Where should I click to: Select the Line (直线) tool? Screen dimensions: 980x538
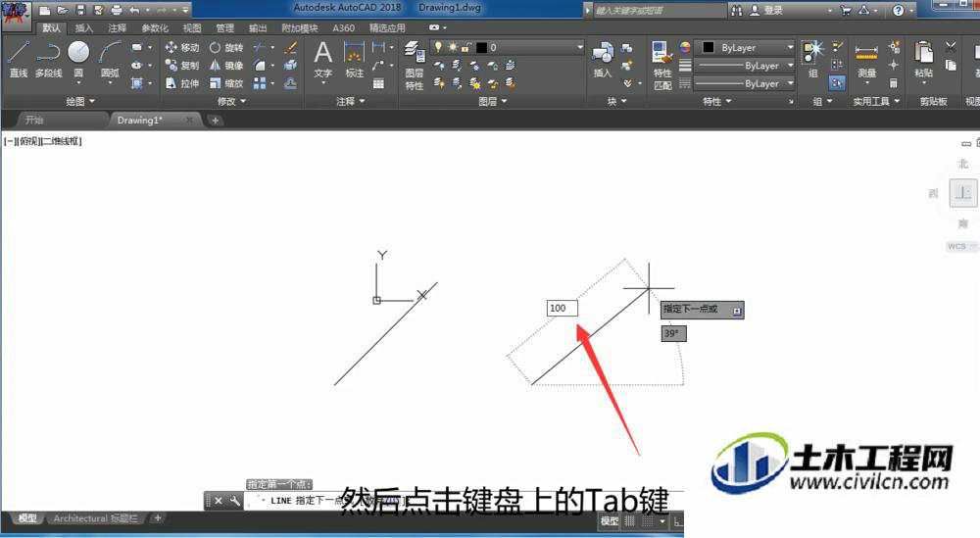tap(18, 60)
